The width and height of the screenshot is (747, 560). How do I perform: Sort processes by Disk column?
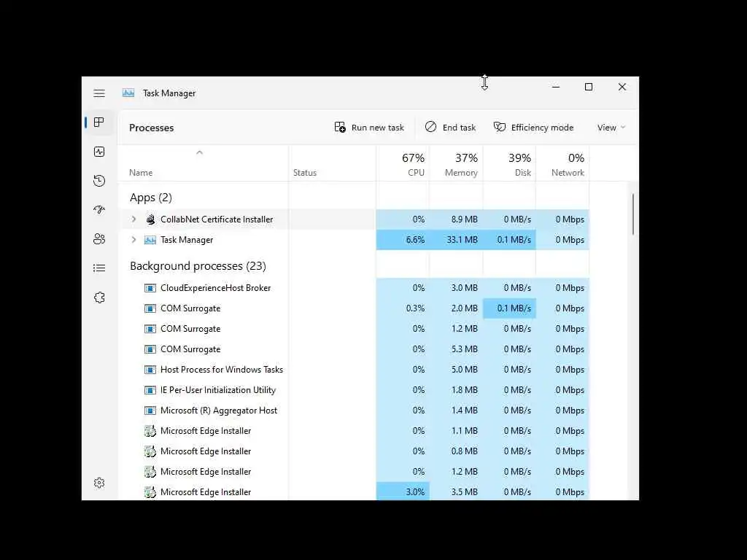(x=510, y=164)
